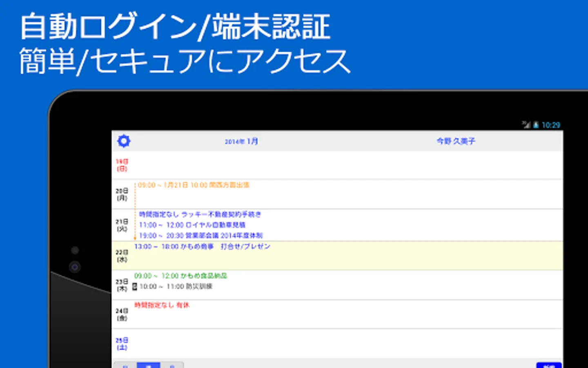Switch to the first view tab at bottom-left
The width and height of the screenshot is (588, 368).
click(x=125, y=365)
